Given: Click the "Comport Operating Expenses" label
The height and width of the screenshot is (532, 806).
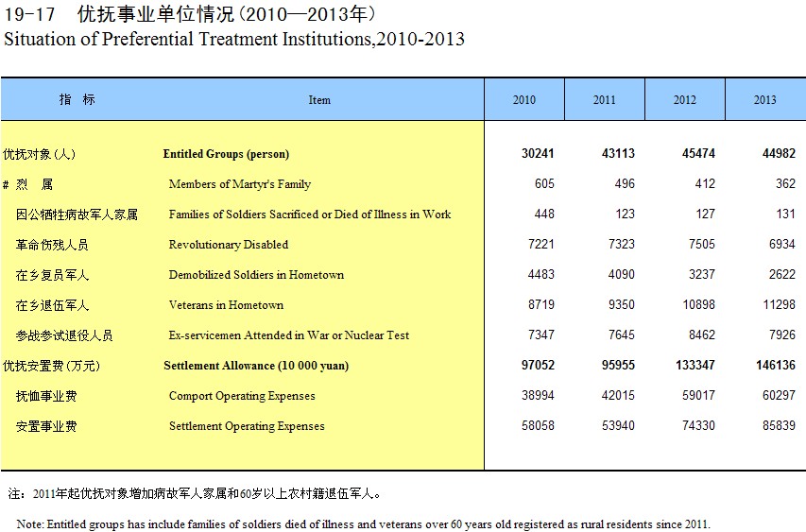Looking at the screenshot, I should (x=242, y=396).
